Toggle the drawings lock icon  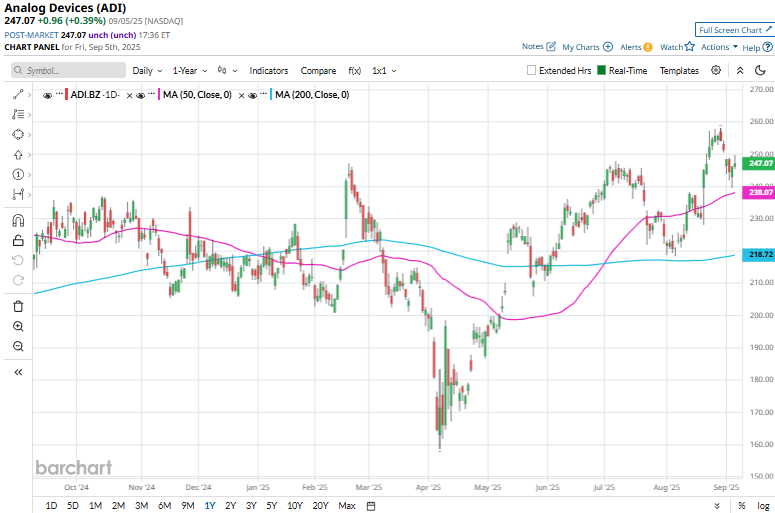click(18, 240)
